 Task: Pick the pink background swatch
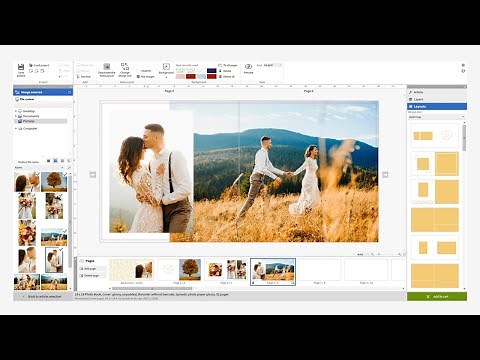coord(180,76)
